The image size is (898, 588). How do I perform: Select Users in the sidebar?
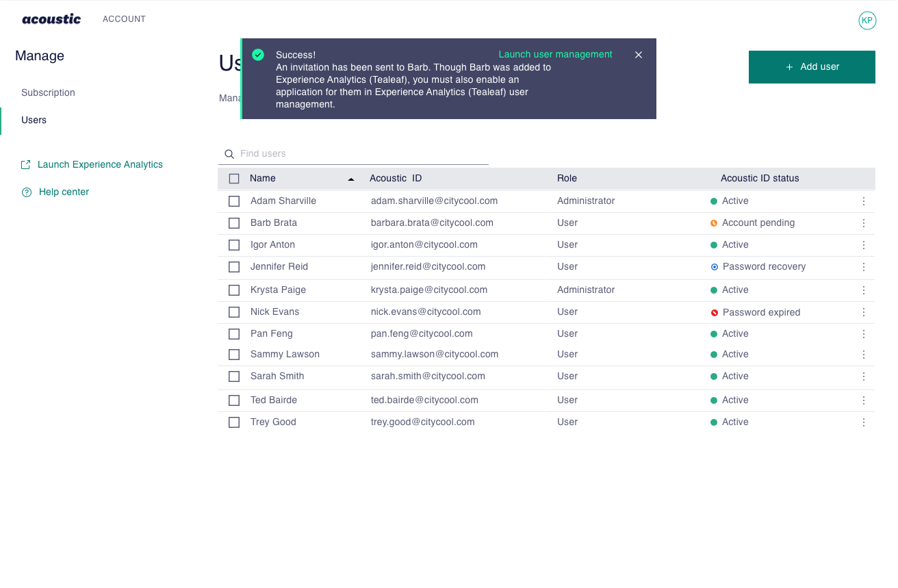pyautogui.click(x=34, y=120)
